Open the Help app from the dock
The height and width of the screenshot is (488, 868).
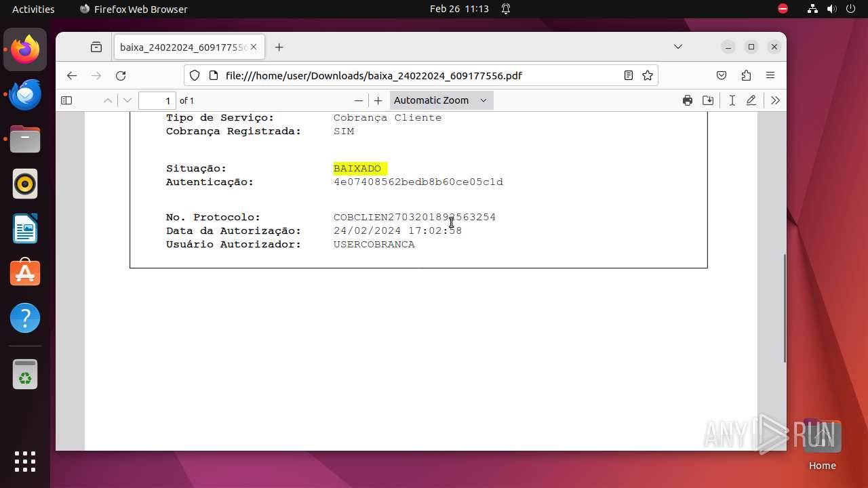[x=25, y=318]
